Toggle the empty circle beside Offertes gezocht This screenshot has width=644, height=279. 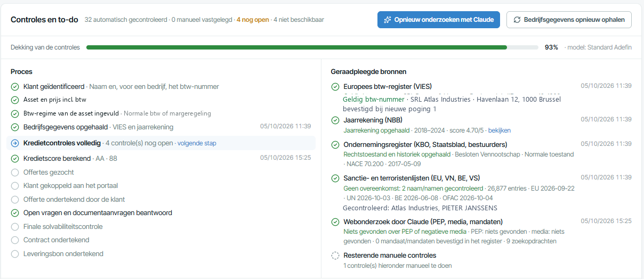15,173
